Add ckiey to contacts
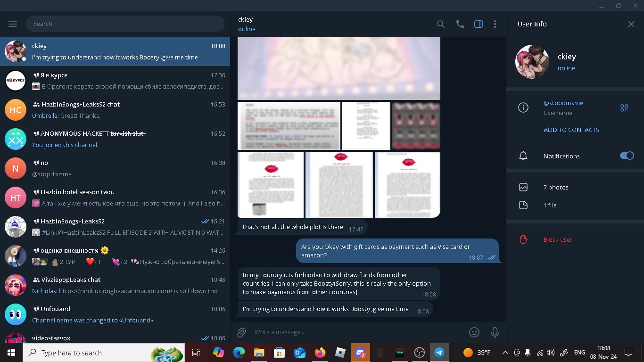644x362 pixels. coord(571,130)
